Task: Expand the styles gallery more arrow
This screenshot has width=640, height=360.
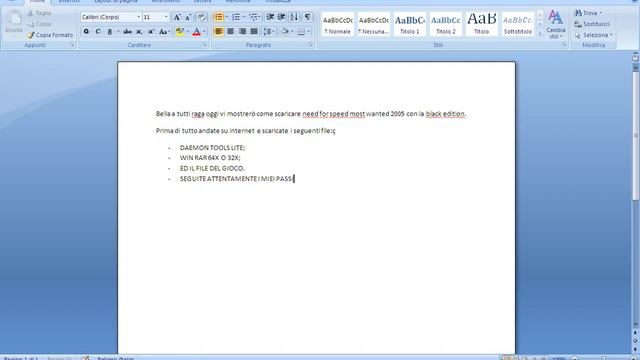Action: 540,34
